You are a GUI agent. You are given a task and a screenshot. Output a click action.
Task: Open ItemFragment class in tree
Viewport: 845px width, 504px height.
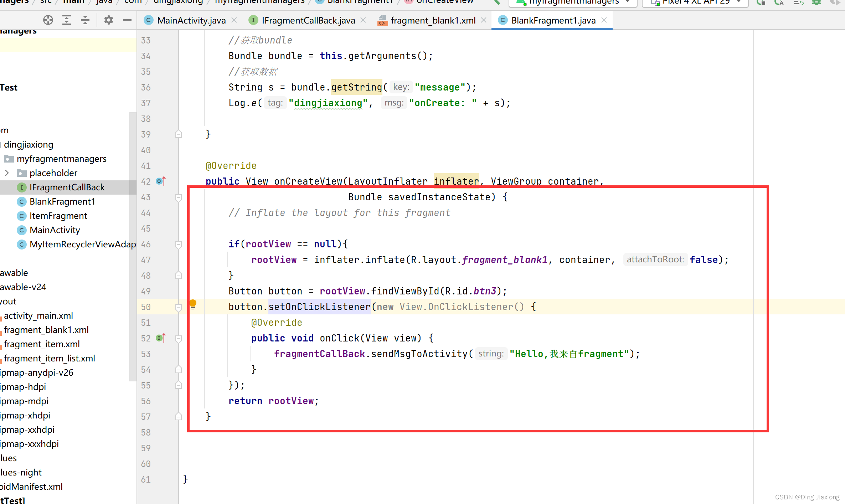(58, 216)
